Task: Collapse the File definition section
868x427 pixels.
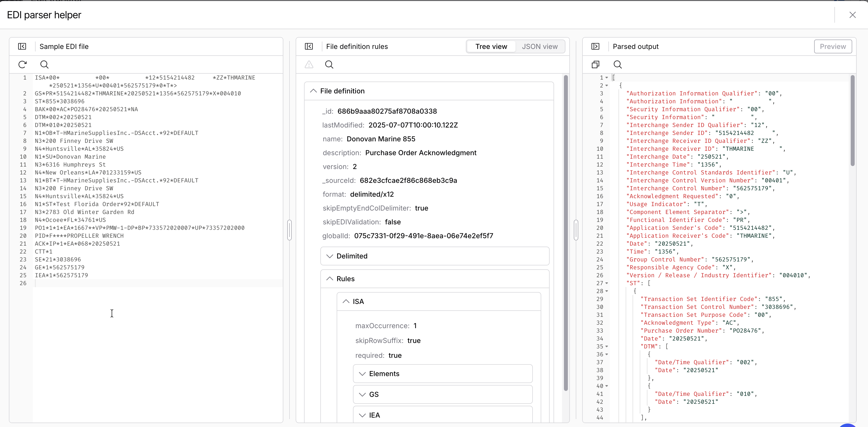Action: 313,91
